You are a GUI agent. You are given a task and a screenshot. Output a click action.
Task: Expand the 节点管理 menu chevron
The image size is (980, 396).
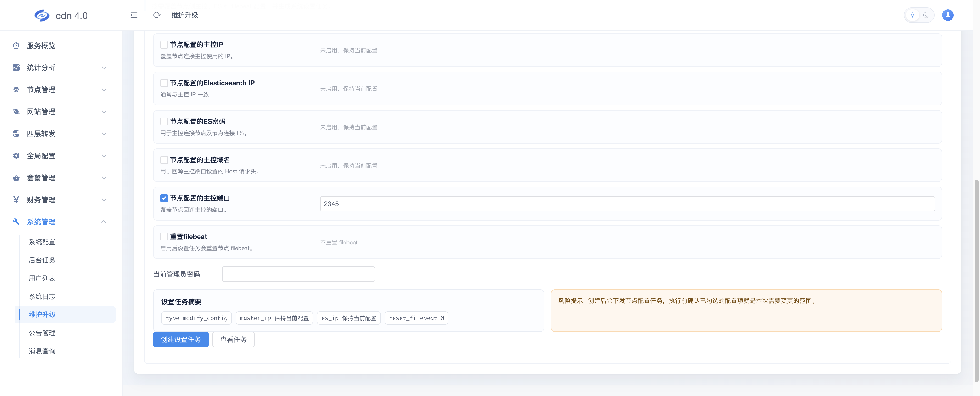104,90
